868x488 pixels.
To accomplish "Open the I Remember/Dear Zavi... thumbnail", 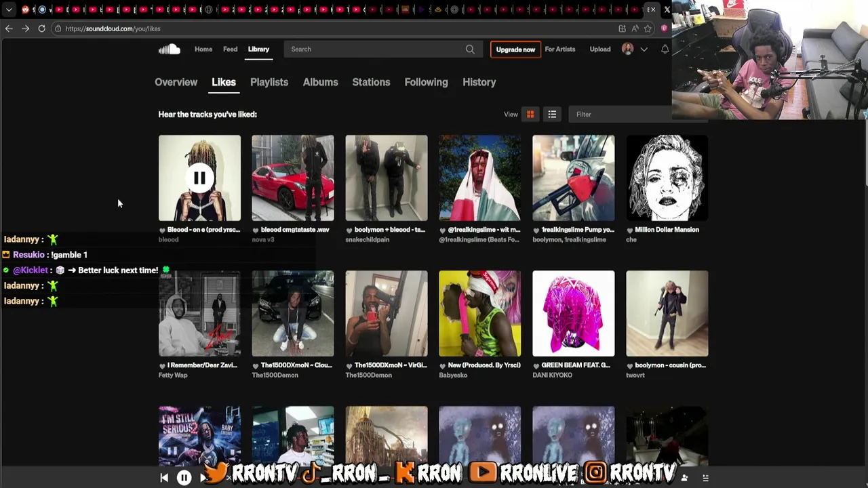I will [199, 314].
